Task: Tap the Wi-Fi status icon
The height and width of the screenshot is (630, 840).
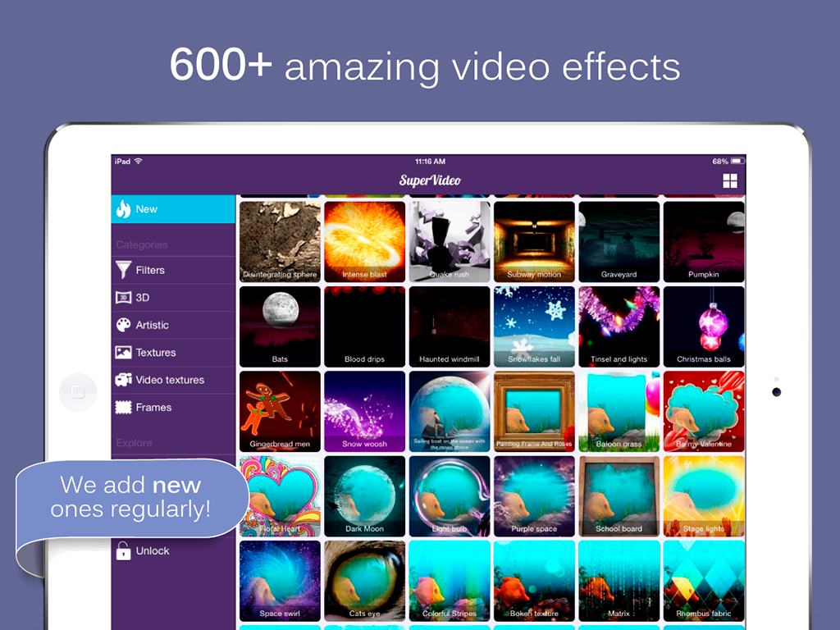Action: click(138, 161)
